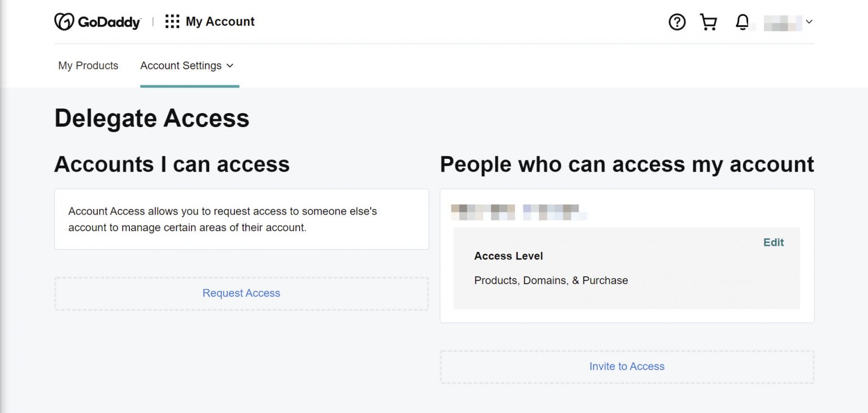This screenshot has width=868, height=413.
Task: Click the GoDaddy logo
Action: click(x=97, y=21)
